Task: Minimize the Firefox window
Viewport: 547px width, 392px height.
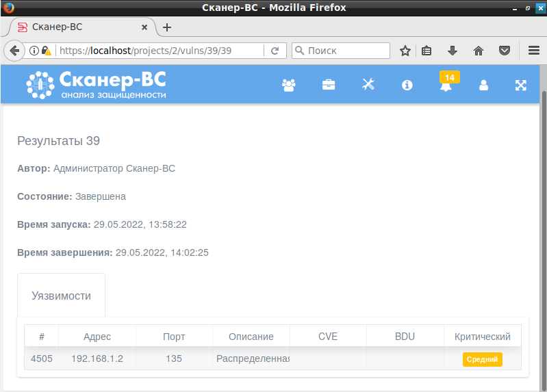Action: 515,8
